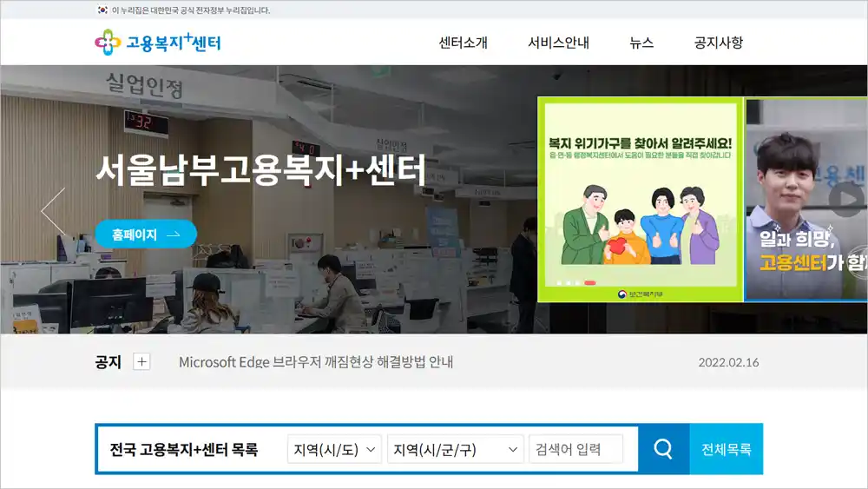Select the active red banner pagination dot
This screenshot has height=489, width=868.
[590, 283]
